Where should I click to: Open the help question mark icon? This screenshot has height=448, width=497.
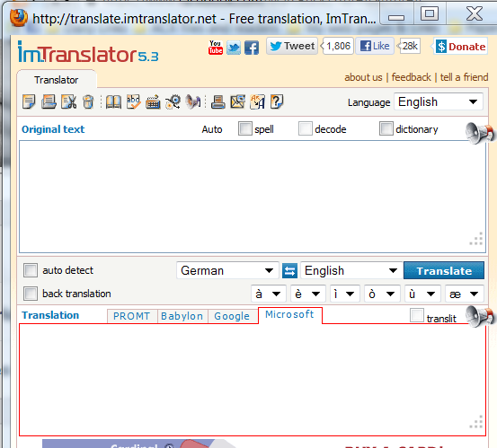click(x=277, y=102)
